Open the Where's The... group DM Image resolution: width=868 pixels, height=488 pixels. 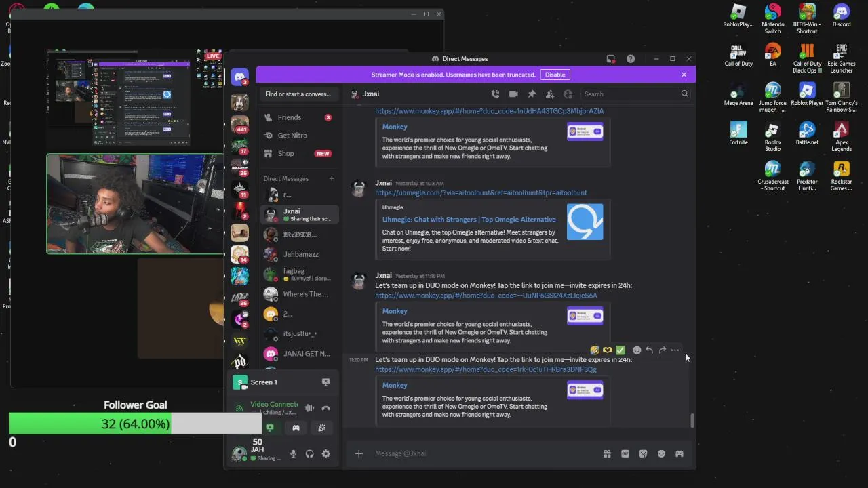pos(299,294)
